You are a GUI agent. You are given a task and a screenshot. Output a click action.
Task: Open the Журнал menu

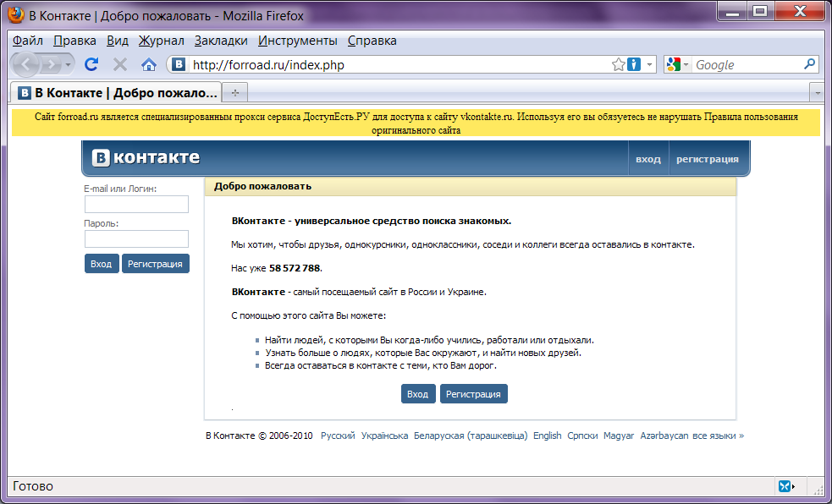pyautogui.click(x=162, y=41)
